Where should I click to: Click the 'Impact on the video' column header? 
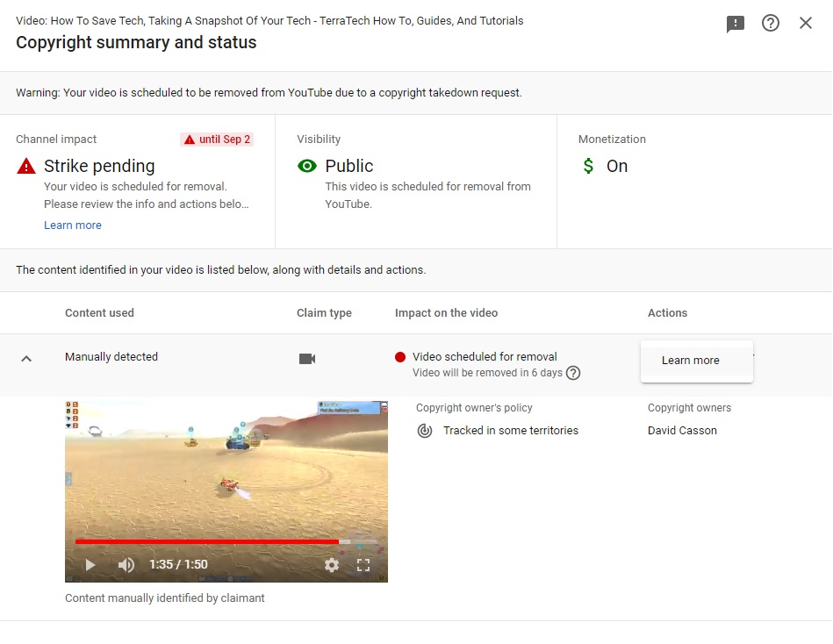coord(446,312)
